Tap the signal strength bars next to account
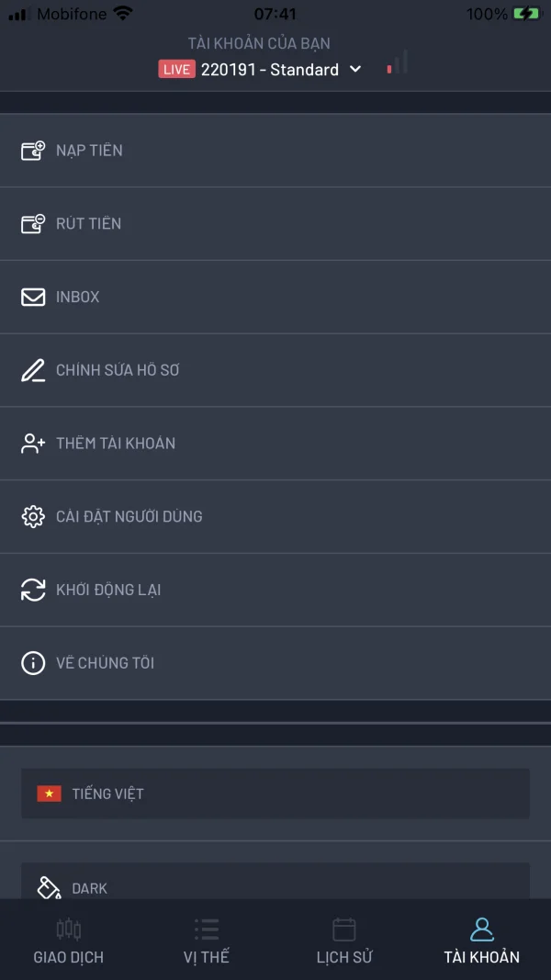 (398, 63)
